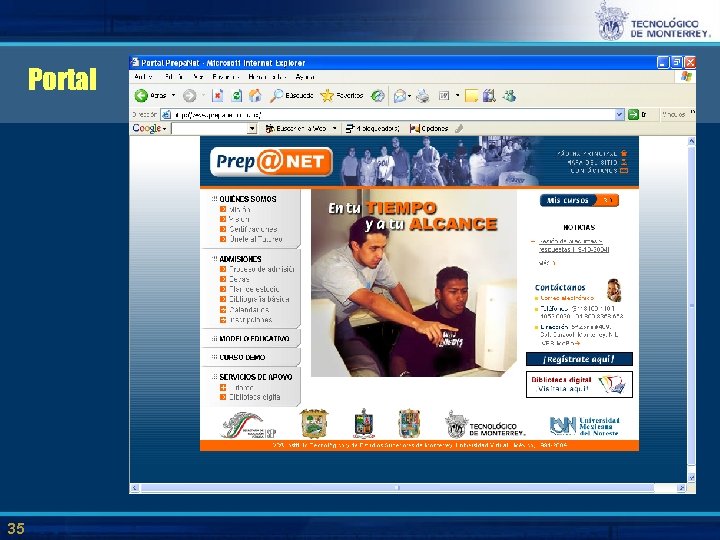
Task: Open the Correo electrónico contact link
Action: pyautogui.click(x=567, y=298)
